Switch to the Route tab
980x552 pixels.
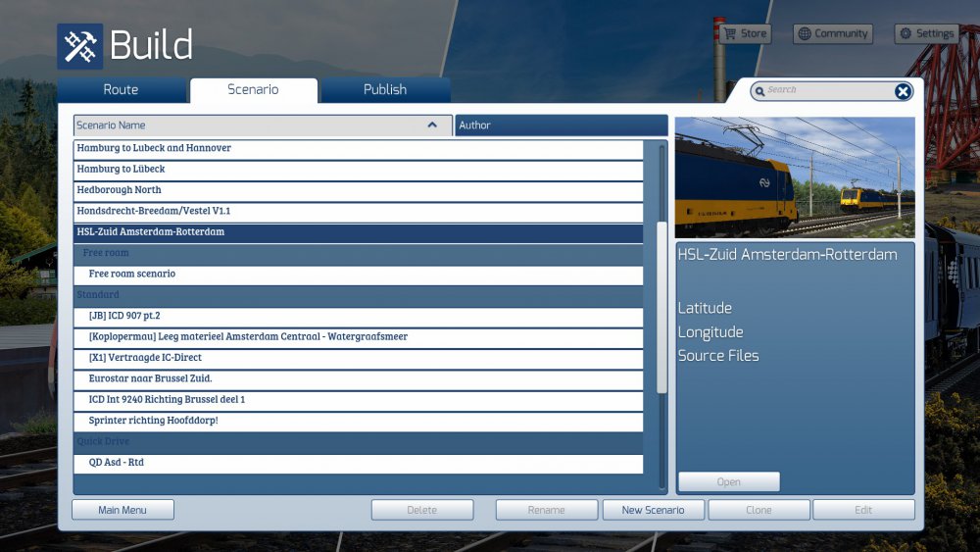point(122,90)
